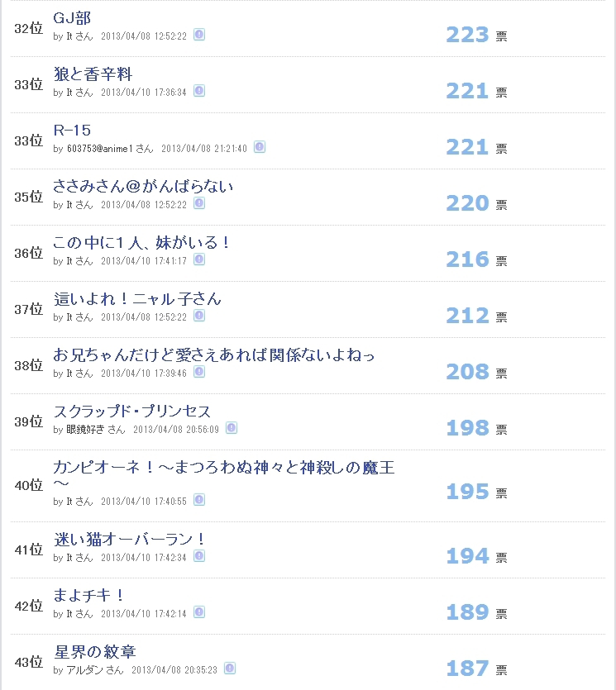Click the report icon on R-15 row
Viewport: 616px width, 690px height.
[x=260, y=147]
